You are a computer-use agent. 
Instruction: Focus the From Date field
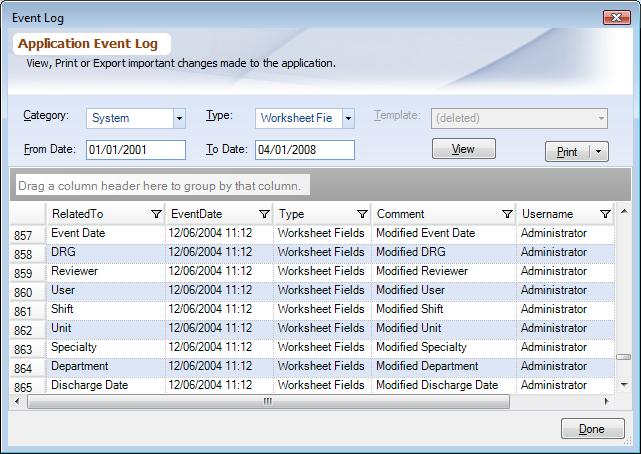tap(136, 150)
